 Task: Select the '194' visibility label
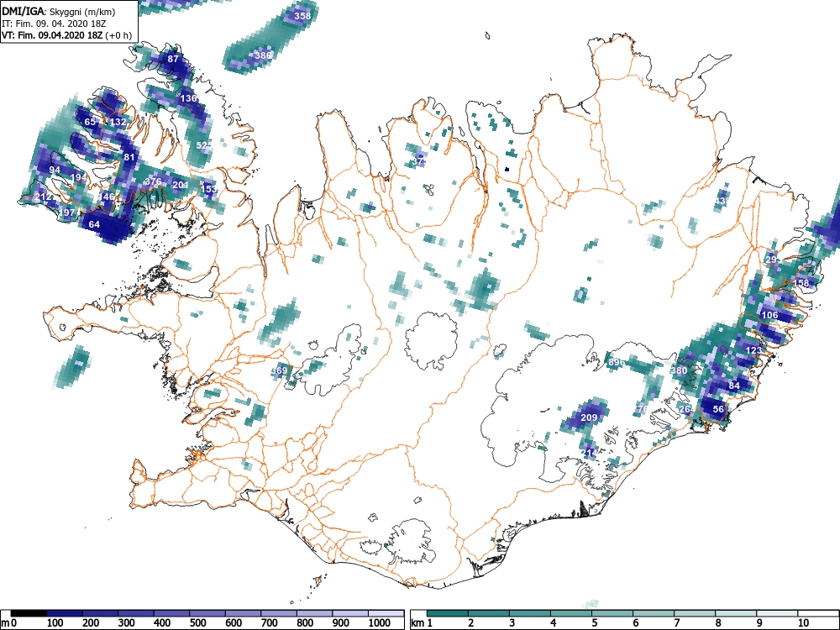pyautogui.click(x=78, y=177)
